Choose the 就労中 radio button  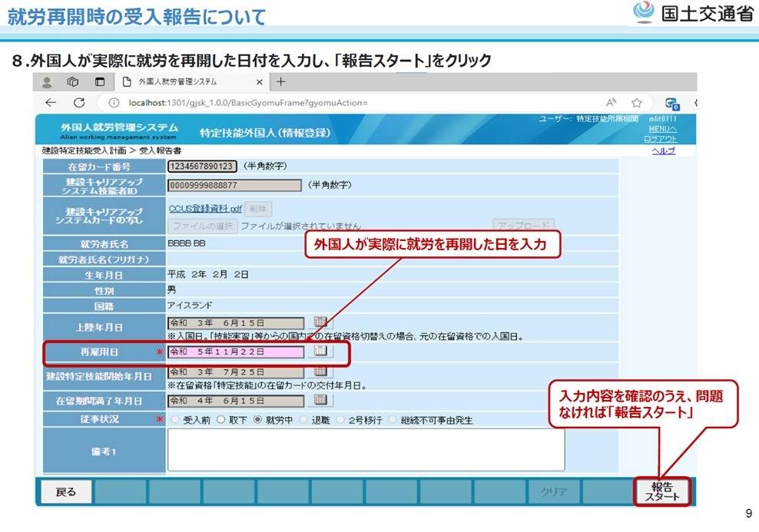(258, 420)
